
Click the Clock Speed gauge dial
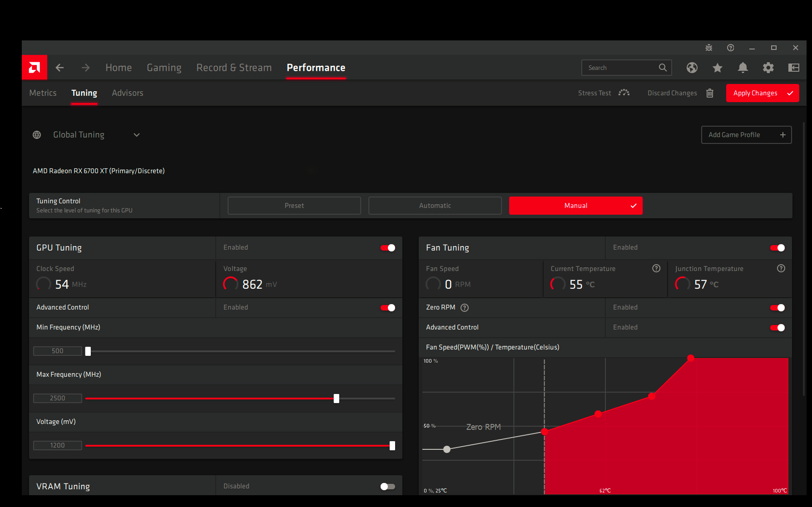(44, 284)
